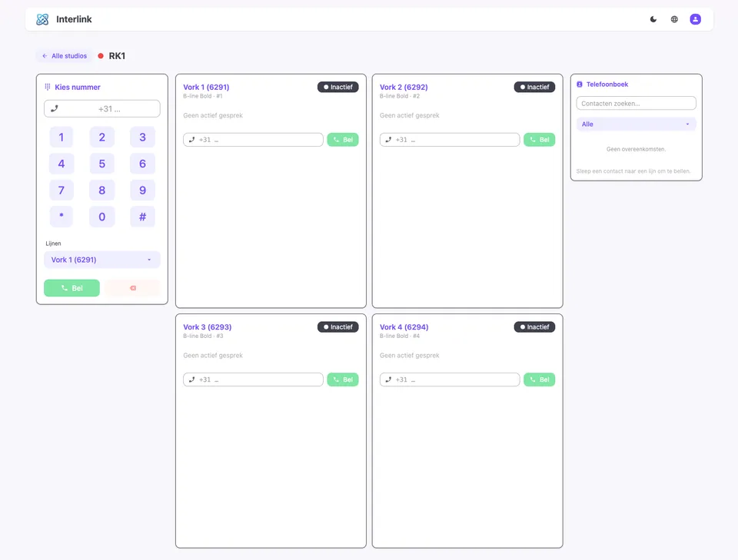Click the Vork 1 (6291) card title

[206, 87]
